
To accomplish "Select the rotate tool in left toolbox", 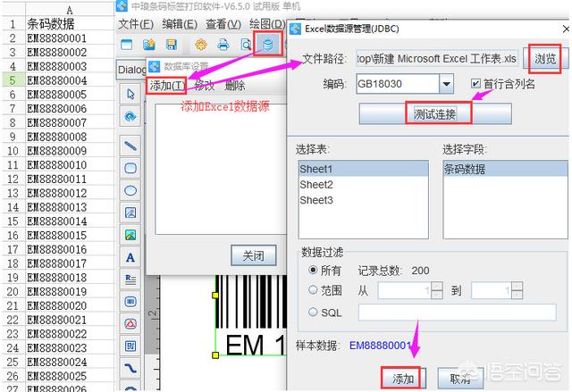I will [x=130, y=117].
